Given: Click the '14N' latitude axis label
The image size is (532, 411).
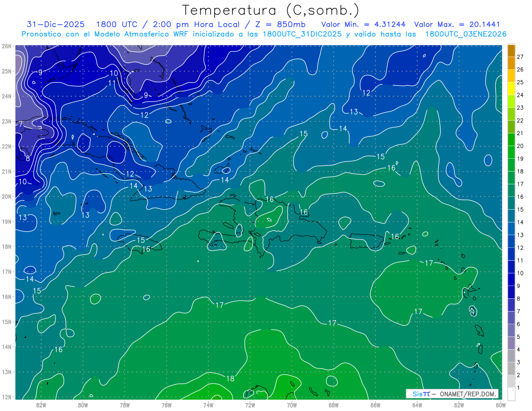Looking at the screenshot, I should click(6, 347).
